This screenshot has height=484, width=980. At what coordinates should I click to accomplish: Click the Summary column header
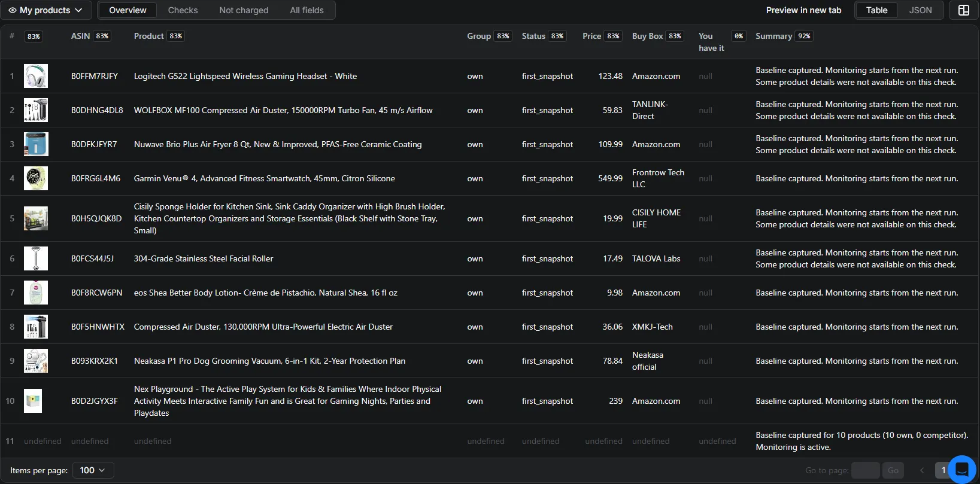coord(773,36)
